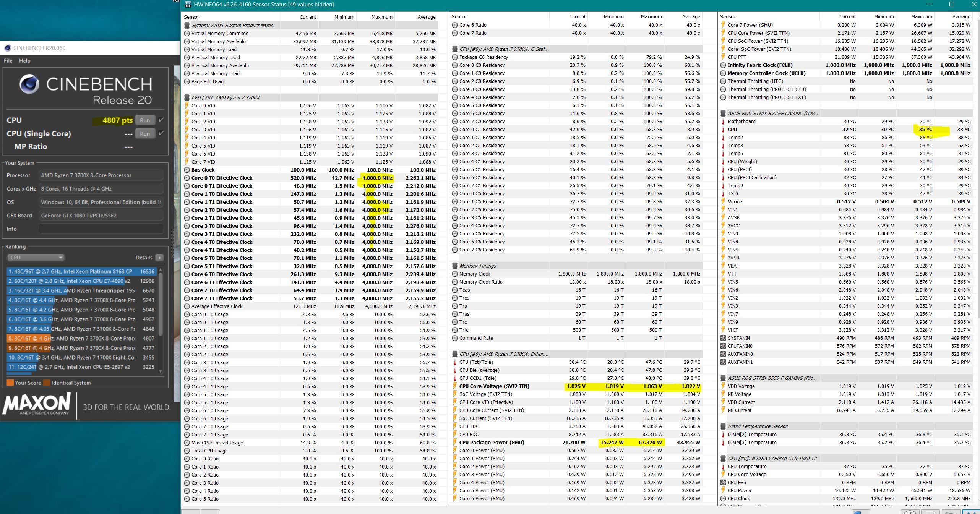Click the fan icon beside SYSFANIN

pyautogui.click(x=723, y=338)
